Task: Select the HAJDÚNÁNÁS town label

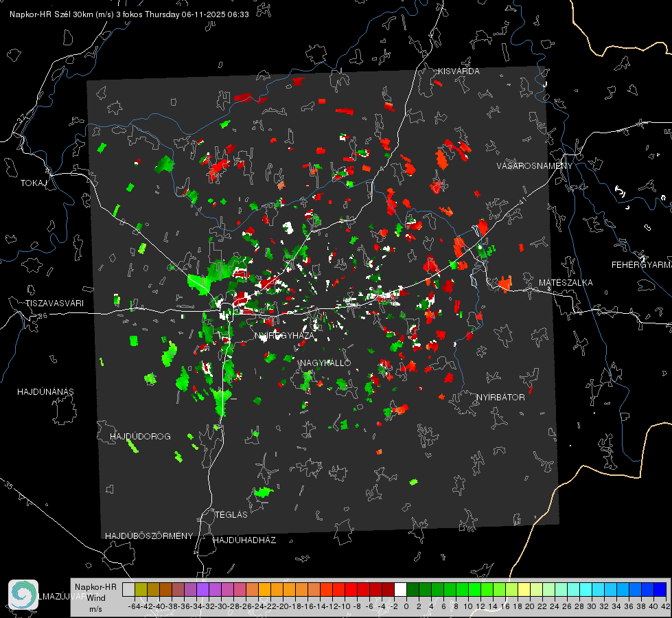Action: coord(45,392)
